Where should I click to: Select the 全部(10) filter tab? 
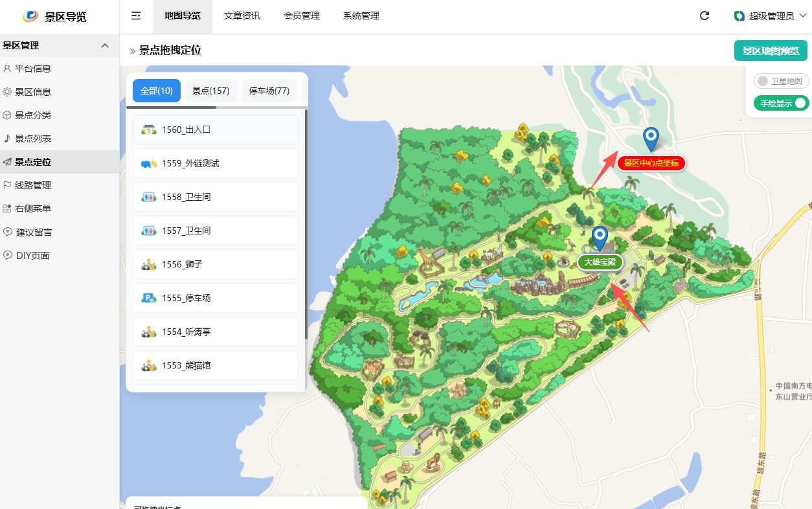click(157, 91)
